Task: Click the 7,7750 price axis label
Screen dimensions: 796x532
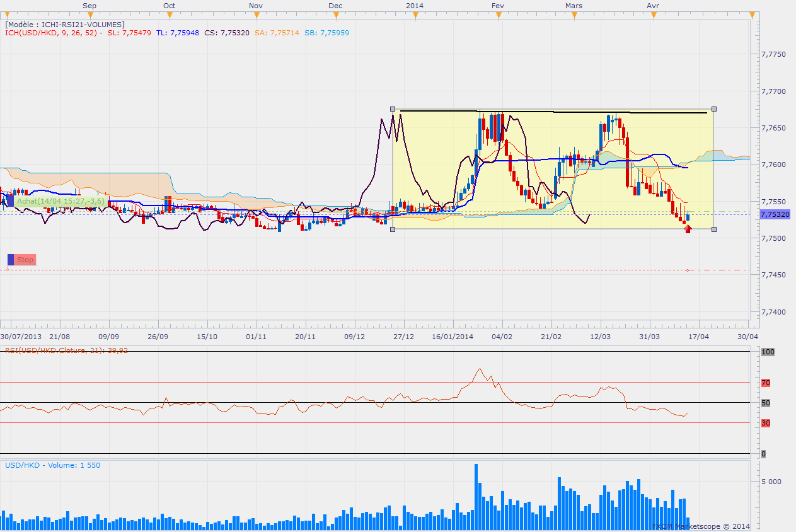Action: [x=773, y=55]
